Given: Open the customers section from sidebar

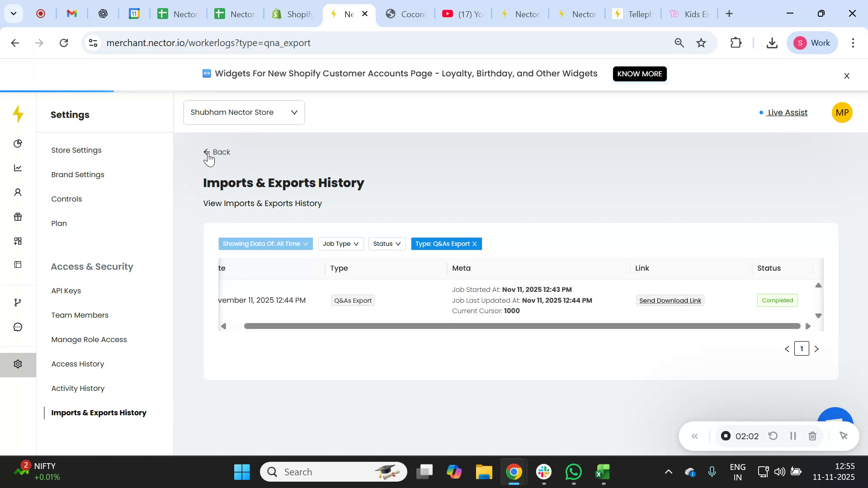Looking at the screenshot, I should 18,192.
